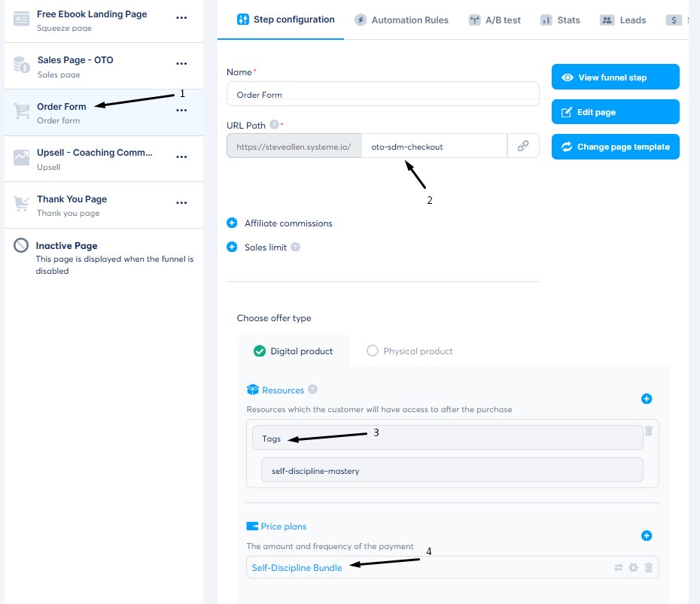Select Digital product offer type
The image size is (700, 604).
click(x=294, y=351)
